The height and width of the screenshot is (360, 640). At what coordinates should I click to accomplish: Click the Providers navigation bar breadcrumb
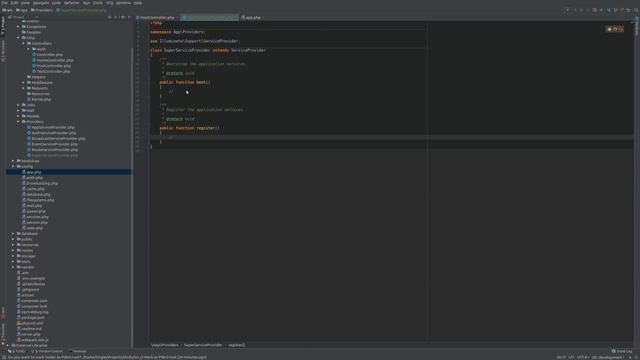pos(42,10)
